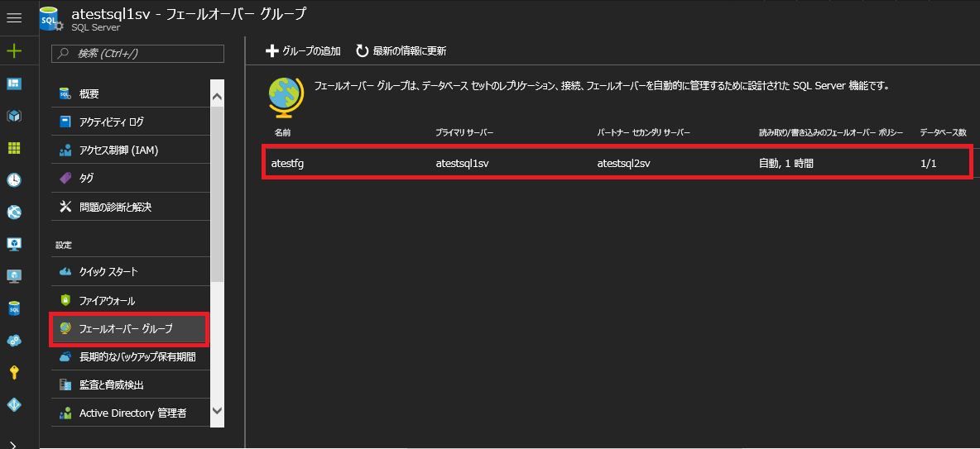Screen dimensions: 980x449
Task: Open the dashboard icon in left rail
Action: pyautogui.click(x=14, y=84)
